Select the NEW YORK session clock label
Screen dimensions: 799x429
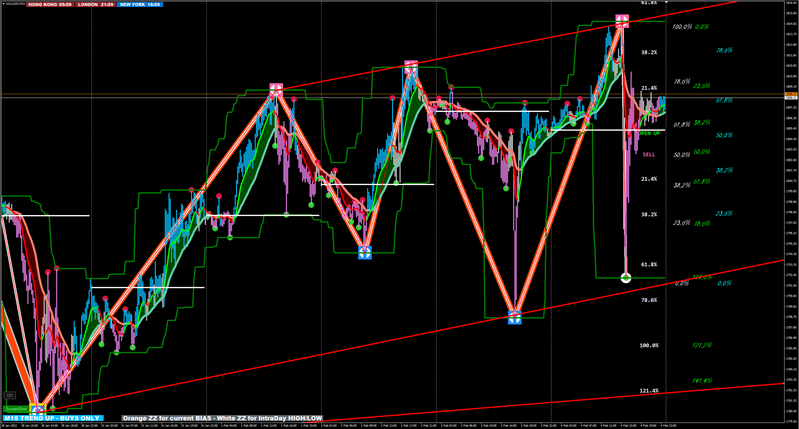pyautogui.click(x=140, y=5)
